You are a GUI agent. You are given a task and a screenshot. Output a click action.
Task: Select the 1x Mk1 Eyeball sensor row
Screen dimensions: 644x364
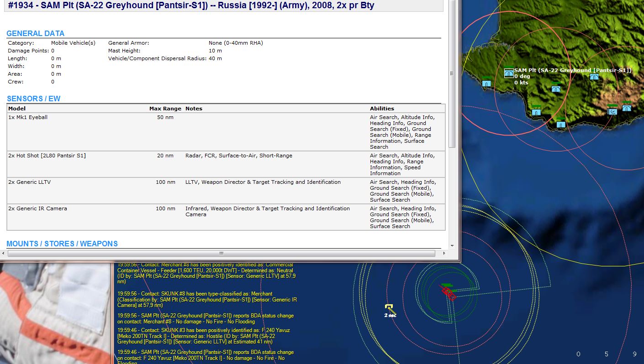(x=226, y=132)
